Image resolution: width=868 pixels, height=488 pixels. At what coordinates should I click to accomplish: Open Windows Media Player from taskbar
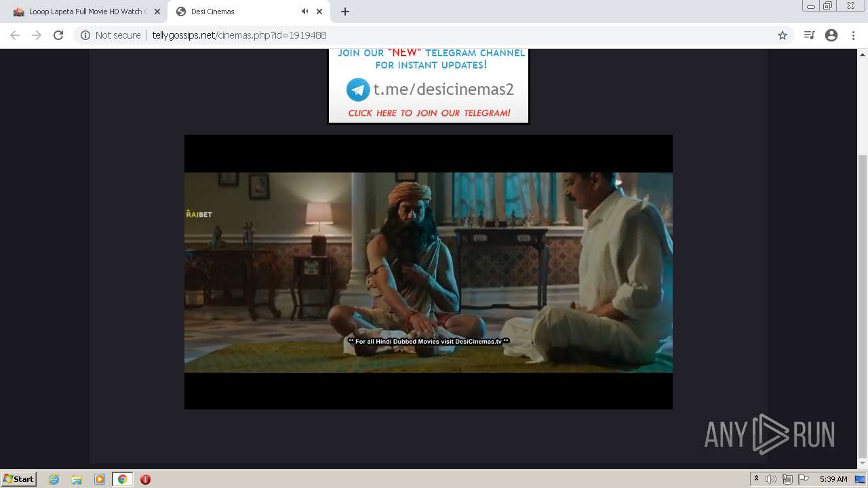tap(100, 479)
